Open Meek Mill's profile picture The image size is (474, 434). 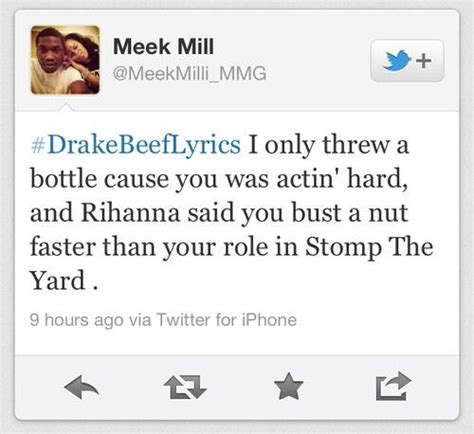65,60
